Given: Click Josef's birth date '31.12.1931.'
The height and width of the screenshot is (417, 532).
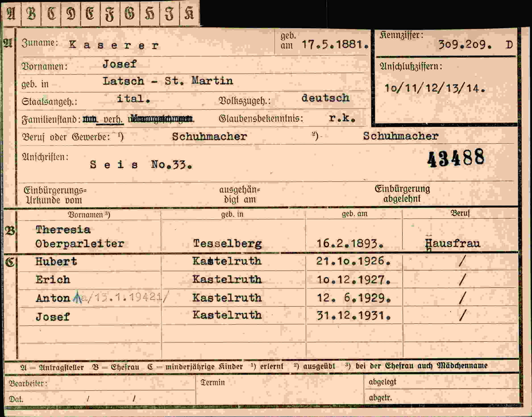Looking at the screenshot, I should 353,316.
